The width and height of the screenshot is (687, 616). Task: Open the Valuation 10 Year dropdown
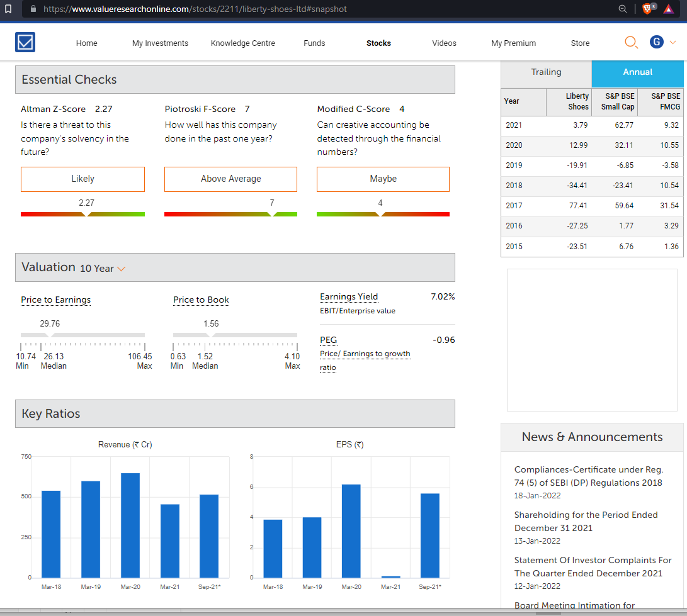[x=103, y=269]
